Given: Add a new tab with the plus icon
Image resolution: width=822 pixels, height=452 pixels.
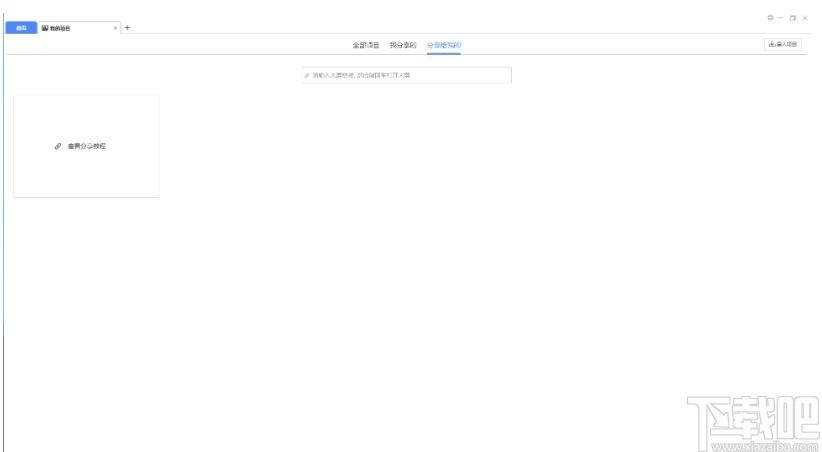Looking at the screenshot, I should [127, 28].
